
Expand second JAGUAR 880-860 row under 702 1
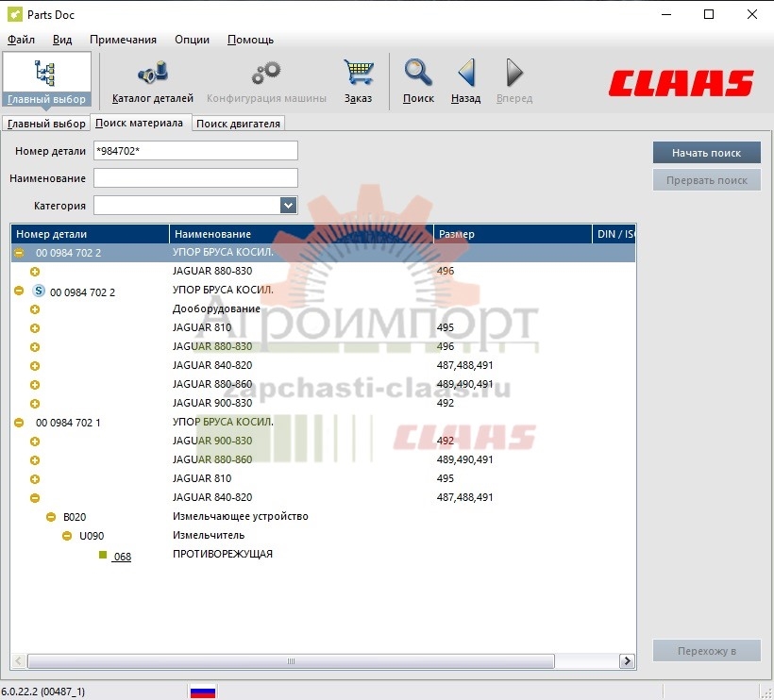pyautogui.click(x=35, y=460)
